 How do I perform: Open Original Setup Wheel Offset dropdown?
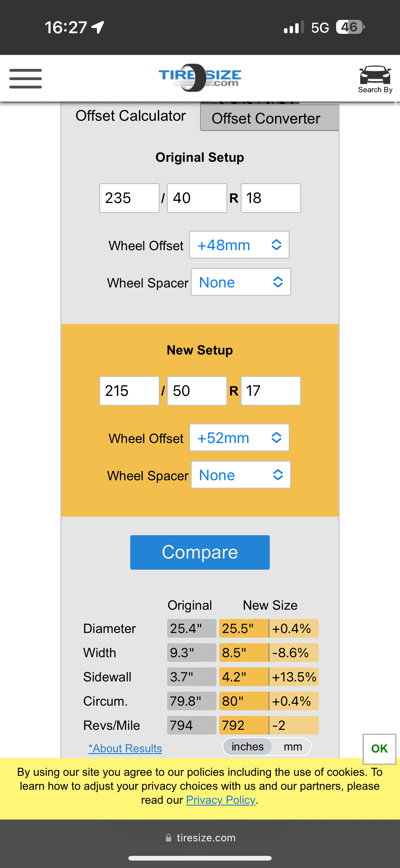coord(239,245)
